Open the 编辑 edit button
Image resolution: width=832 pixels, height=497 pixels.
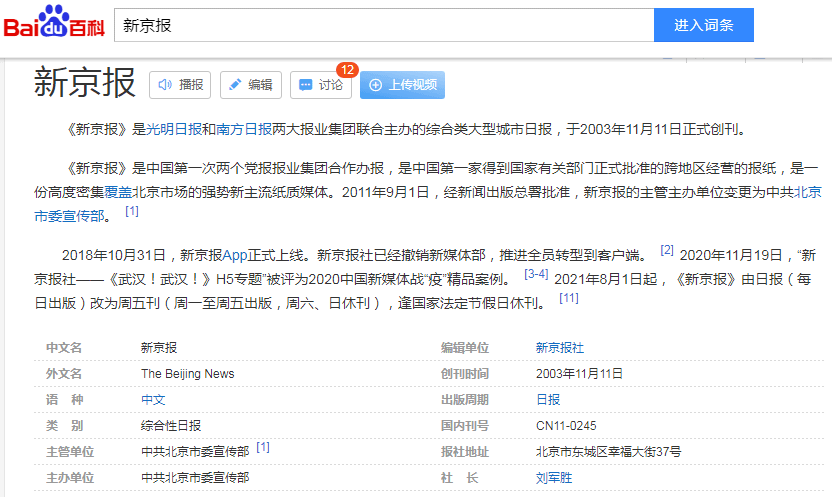click(x=250, y=85)
